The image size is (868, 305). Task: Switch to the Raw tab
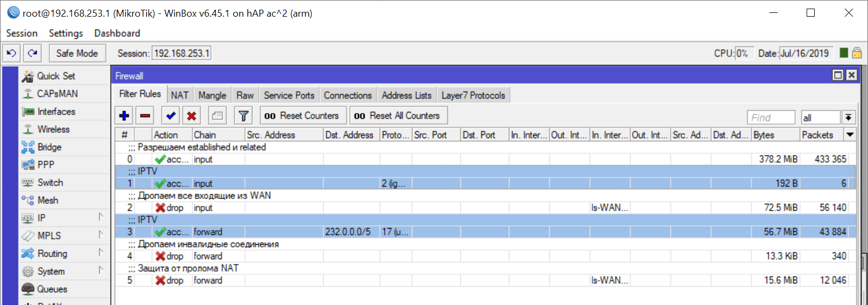click(245, 95)
